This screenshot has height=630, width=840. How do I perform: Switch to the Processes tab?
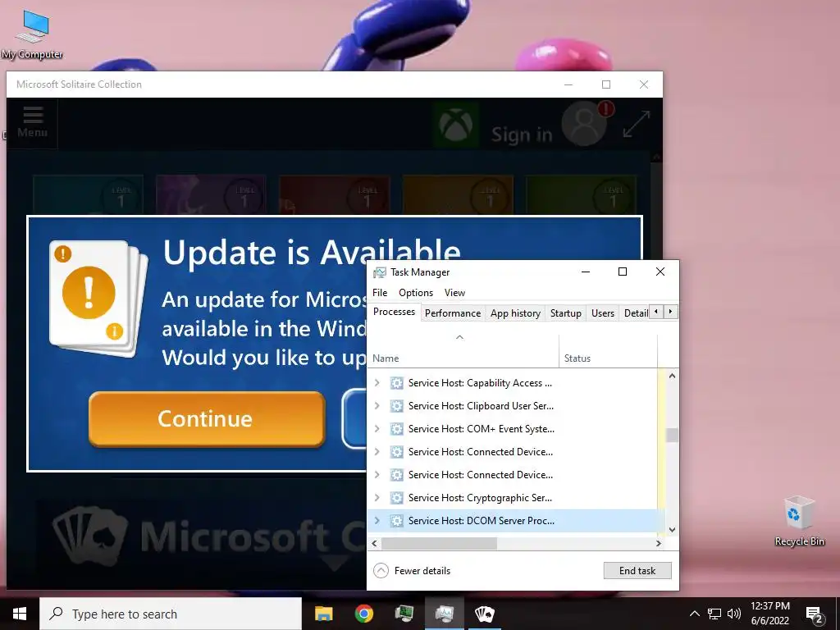394,312
